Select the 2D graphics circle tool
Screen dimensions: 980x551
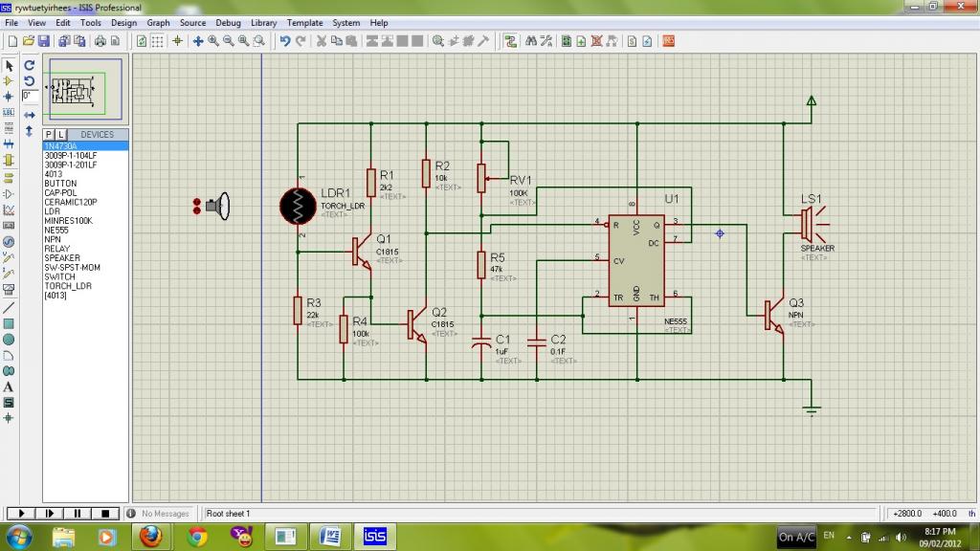coord(9,340)
